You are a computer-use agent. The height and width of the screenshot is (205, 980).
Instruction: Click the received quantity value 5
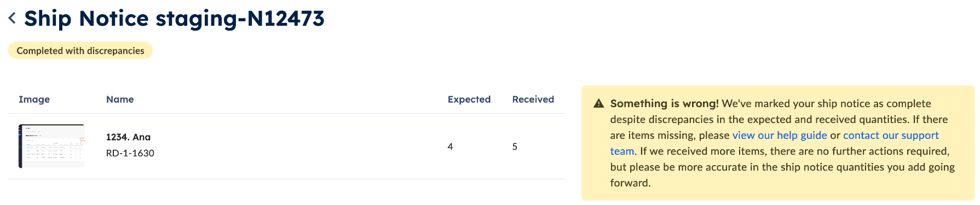(515, 147)
